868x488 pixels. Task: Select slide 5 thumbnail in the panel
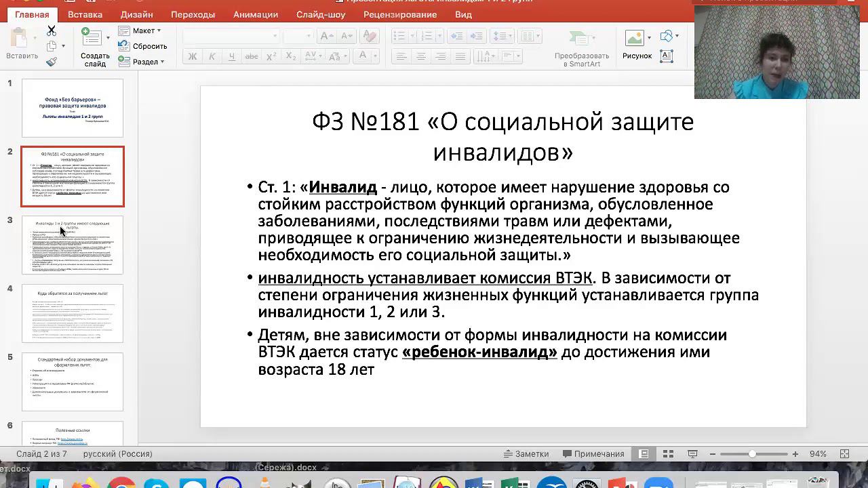pos(73,382)
